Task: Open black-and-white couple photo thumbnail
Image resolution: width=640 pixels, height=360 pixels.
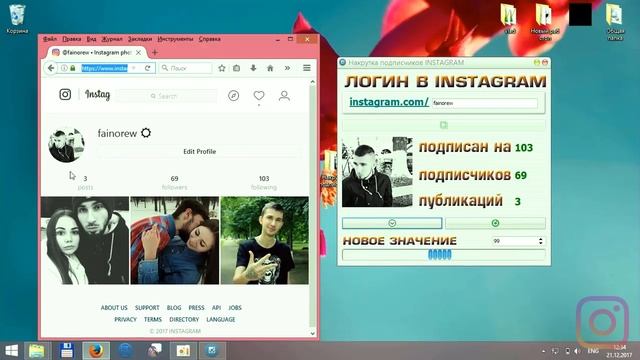Action: click(85, 240)
